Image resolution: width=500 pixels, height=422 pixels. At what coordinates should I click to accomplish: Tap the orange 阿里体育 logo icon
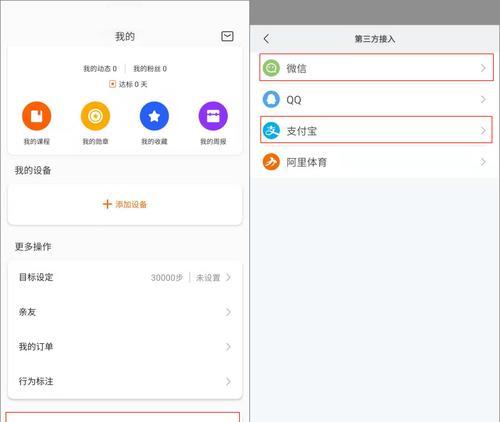(x=271, y=162)
